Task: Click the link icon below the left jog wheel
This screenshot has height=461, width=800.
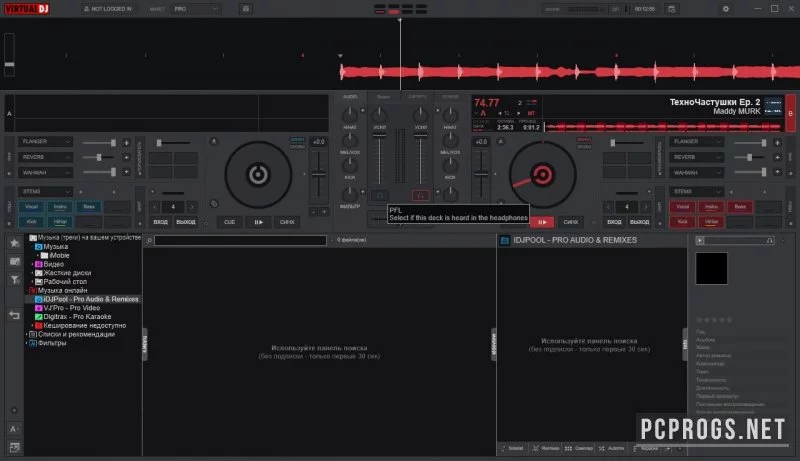Action: pyautogui.click(x=214, y=204)
